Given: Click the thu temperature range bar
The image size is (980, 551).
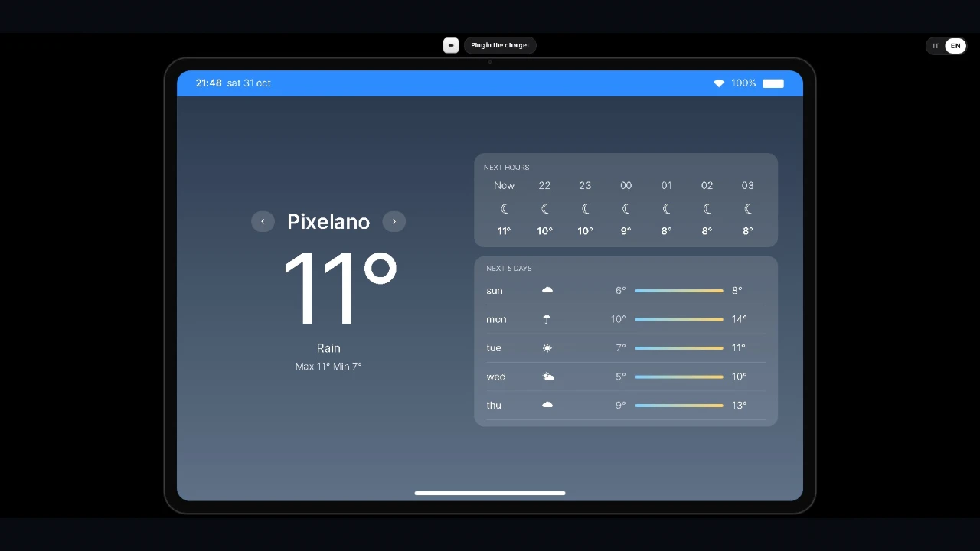Looking at the screenshot, I should point(679,406).
